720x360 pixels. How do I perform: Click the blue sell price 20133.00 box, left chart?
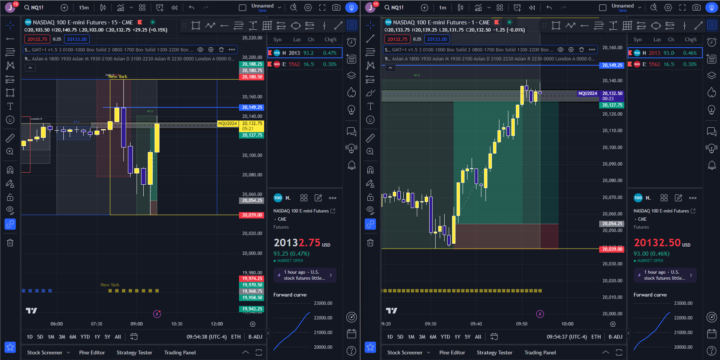coord(75,39)
